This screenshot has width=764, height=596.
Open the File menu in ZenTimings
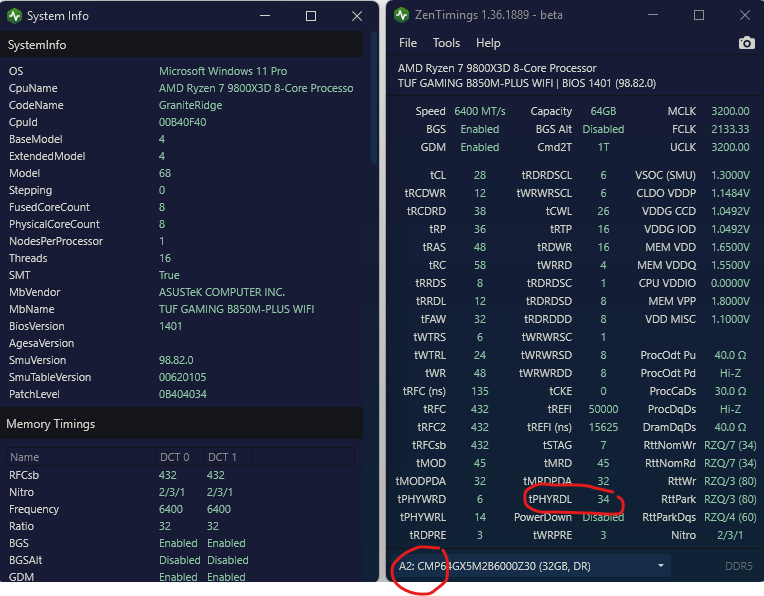pyautogui.click(x=408, y=43)
